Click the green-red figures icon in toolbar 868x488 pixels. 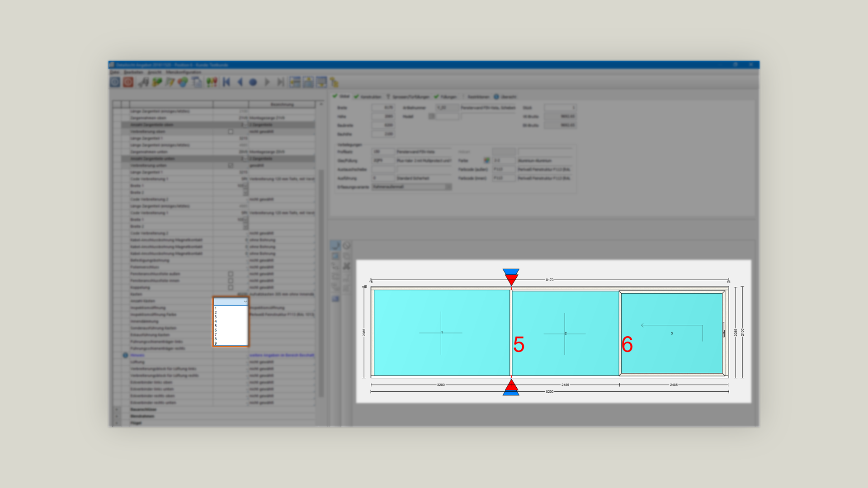pos(212,82)
